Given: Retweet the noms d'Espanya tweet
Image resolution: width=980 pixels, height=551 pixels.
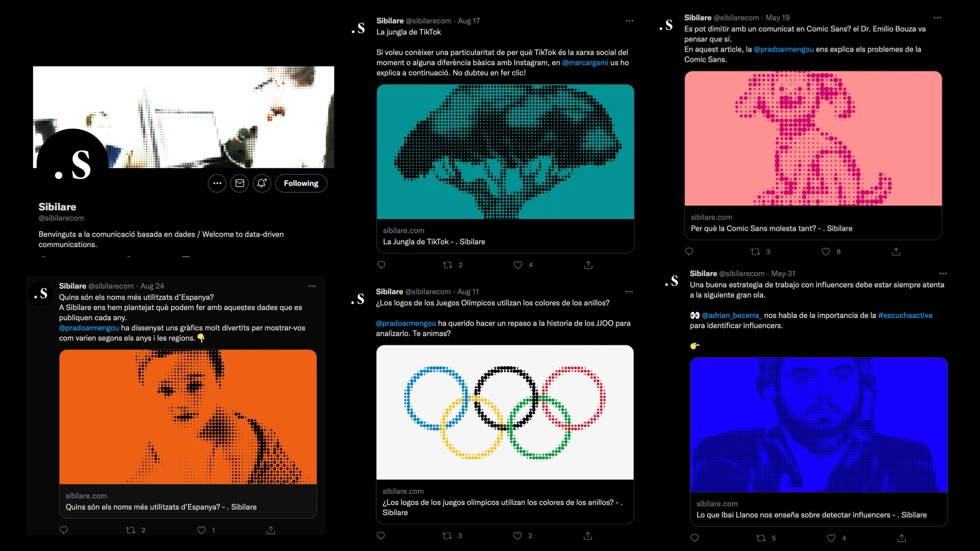Looking at the screenshot, I should [x=131, y=530].
